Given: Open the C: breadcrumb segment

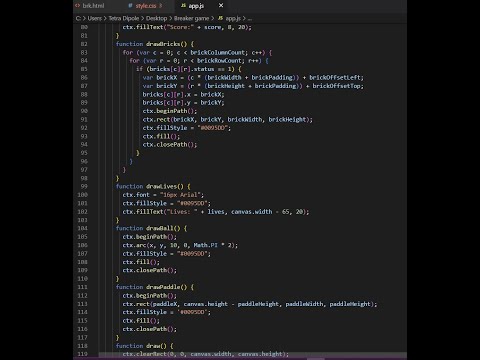Looking at the screenshot, I should coord(78,18).
